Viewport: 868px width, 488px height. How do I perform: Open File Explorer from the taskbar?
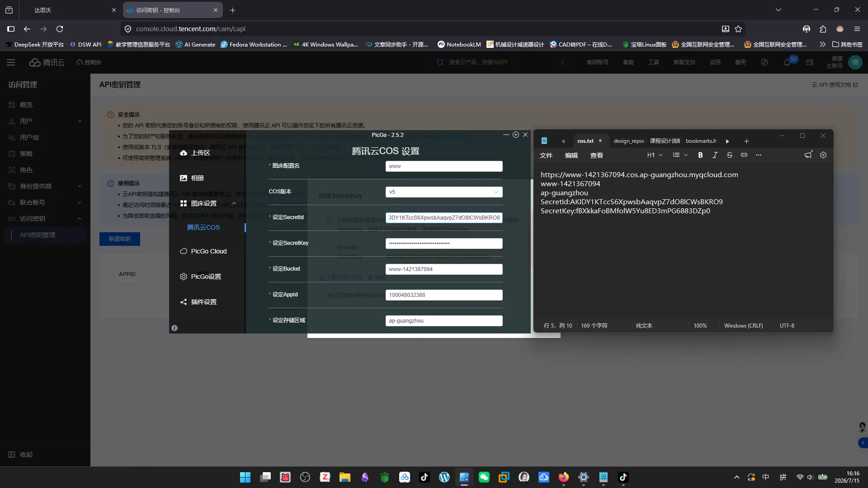345,477
